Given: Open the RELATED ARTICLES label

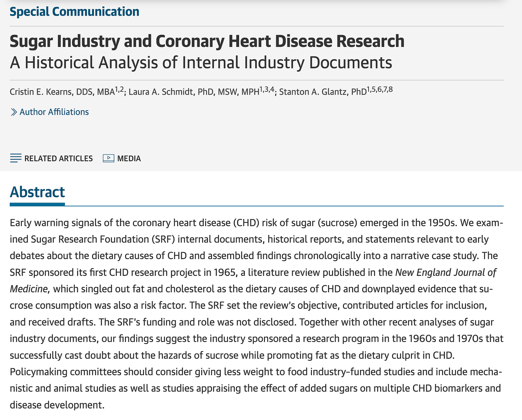Looking at the screenshot, I should click(58, 158).
